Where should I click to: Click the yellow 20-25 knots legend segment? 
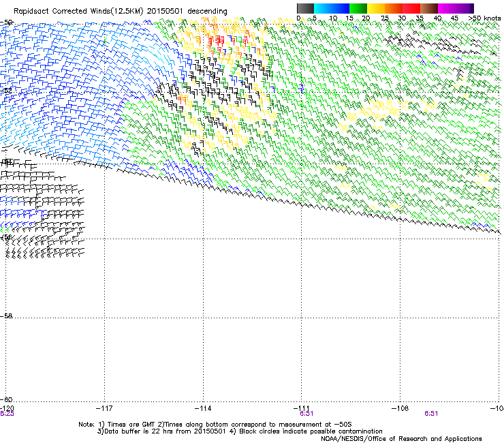(376, 8)
